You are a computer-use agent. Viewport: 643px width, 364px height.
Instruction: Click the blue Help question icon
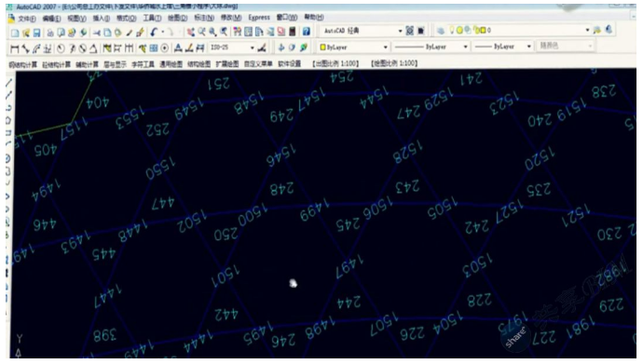pos(306,32)
